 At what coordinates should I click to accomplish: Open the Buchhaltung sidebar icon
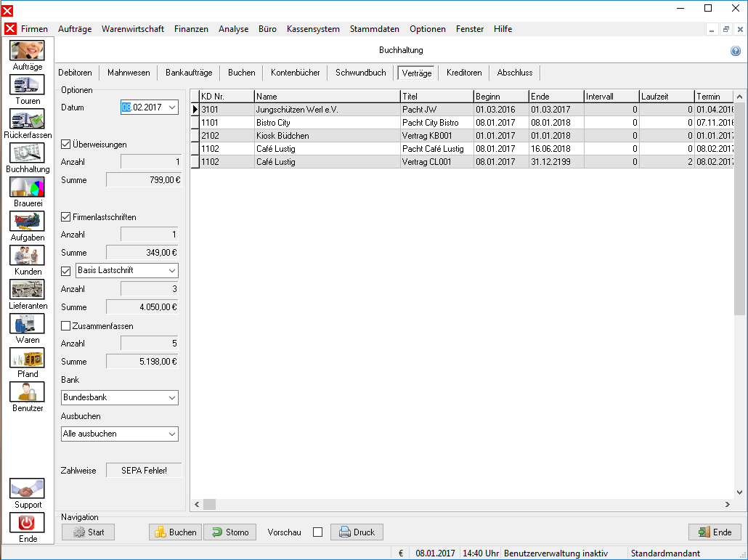(x=27, y=153)
